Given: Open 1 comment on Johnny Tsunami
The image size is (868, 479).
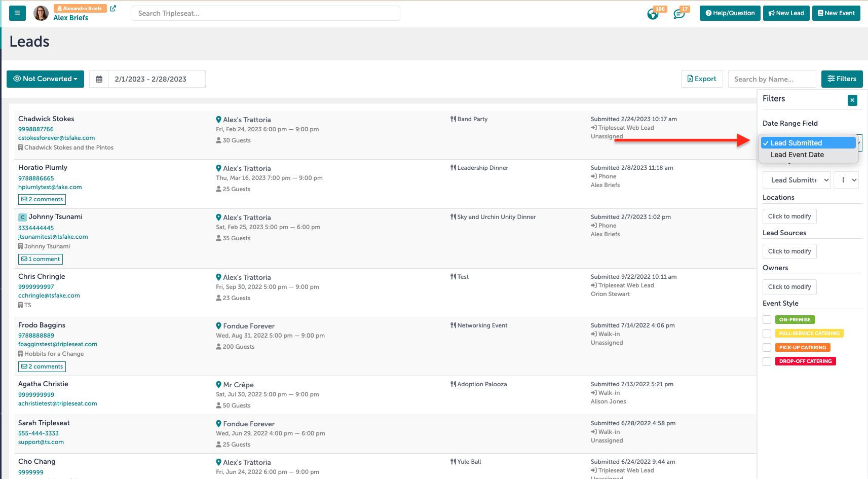Looking at the screenshot, I should coord(41,259).
